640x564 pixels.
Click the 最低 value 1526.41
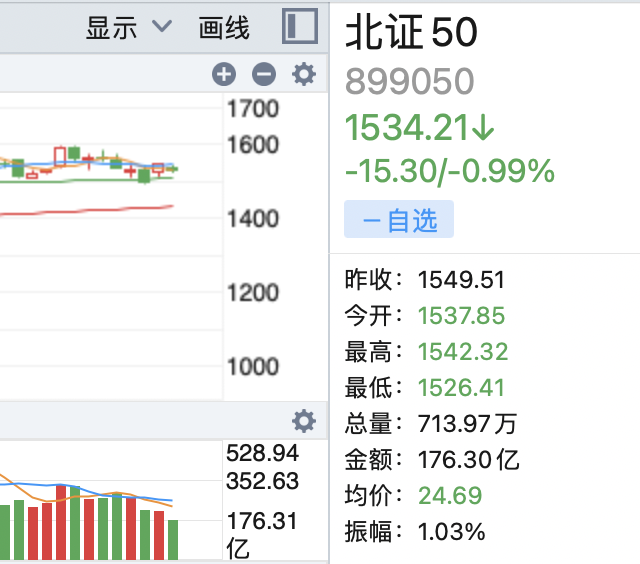pyautogui.click(x=461, y=387)
